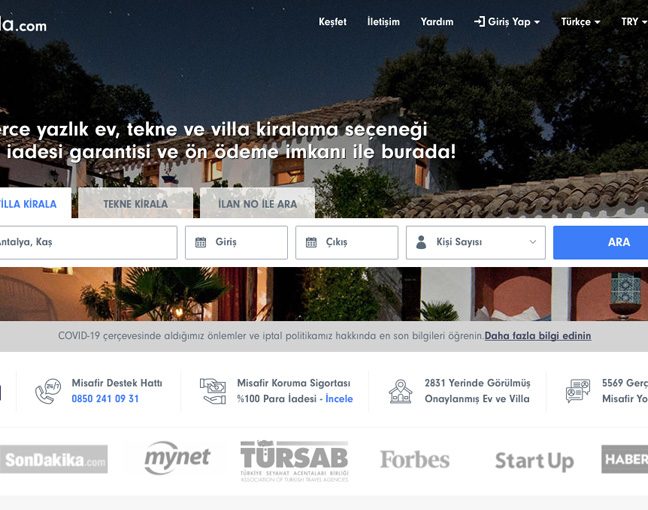The width and height of the screenshot is (648, 510).
Task: Open the İletişim menu item
Action: pyautogui.click(x=384, y=22)
